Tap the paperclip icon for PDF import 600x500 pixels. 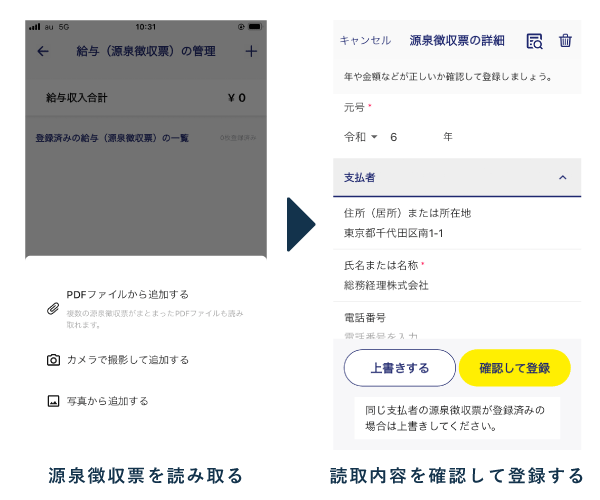click(x=53, y=309)
